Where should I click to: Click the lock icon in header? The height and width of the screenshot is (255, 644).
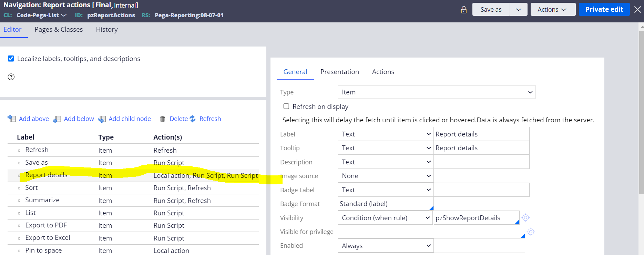(463, 10)
